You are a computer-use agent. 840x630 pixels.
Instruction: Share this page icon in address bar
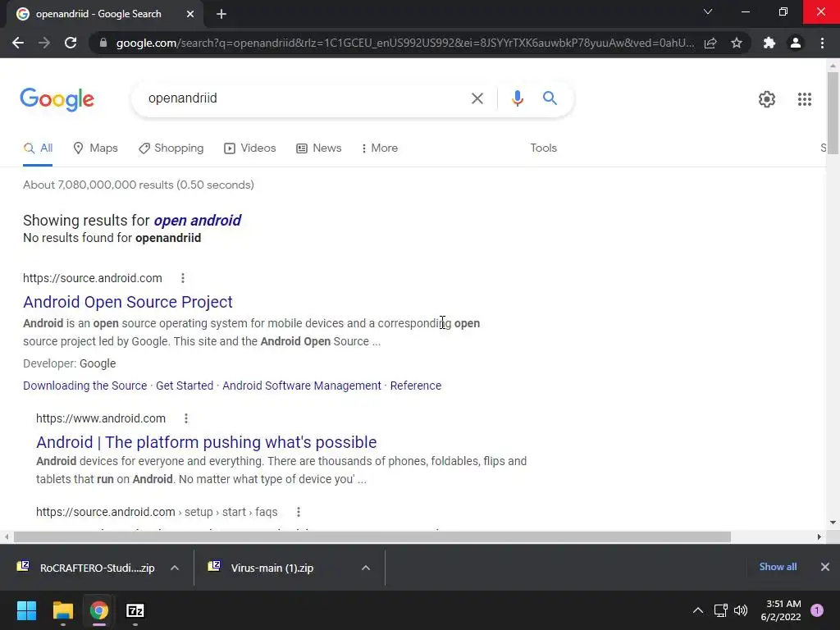pyautogui.click(x=710, y=43)
